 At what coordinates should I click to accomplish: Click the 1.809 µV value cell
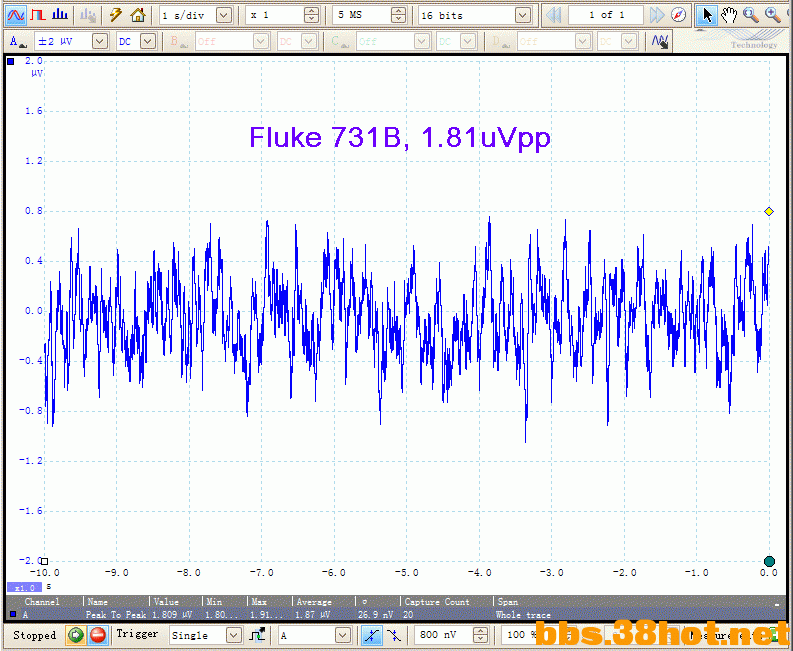(x=172, y=615)
